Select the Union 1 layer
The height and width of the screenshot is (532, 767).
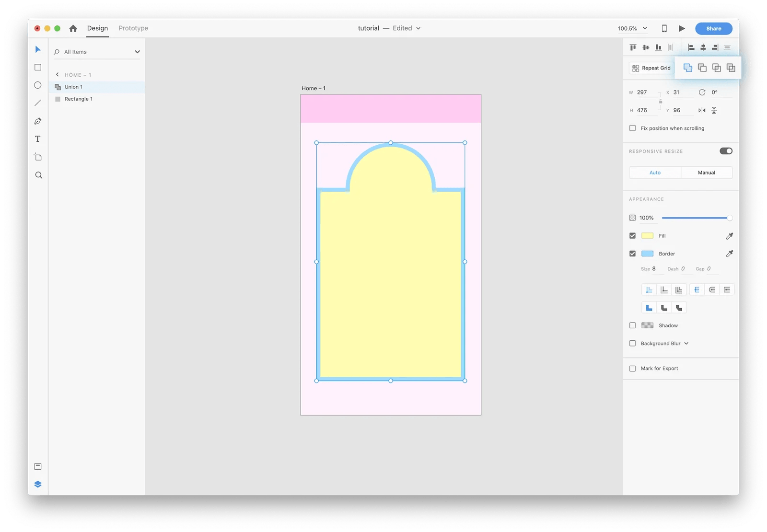[97, 87]
